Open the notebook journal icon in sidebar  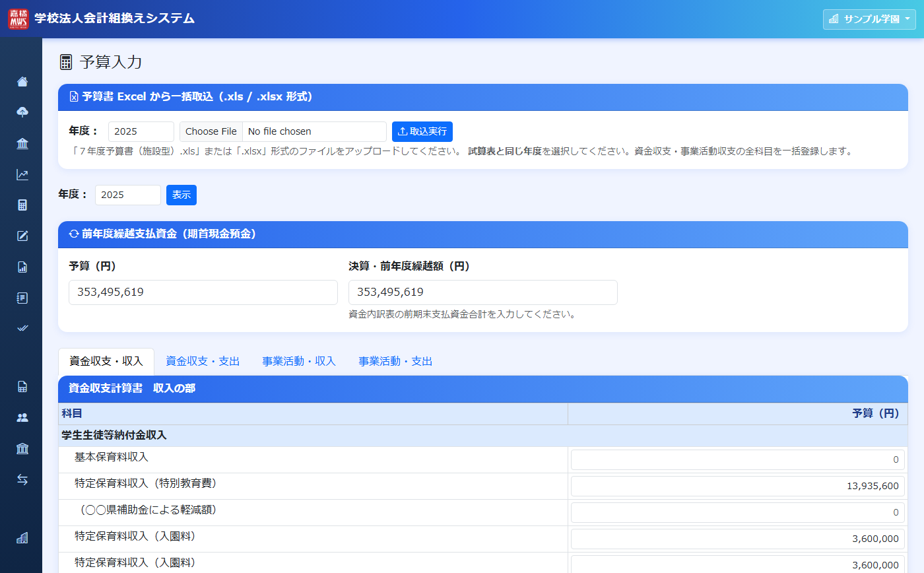point(22,298)
